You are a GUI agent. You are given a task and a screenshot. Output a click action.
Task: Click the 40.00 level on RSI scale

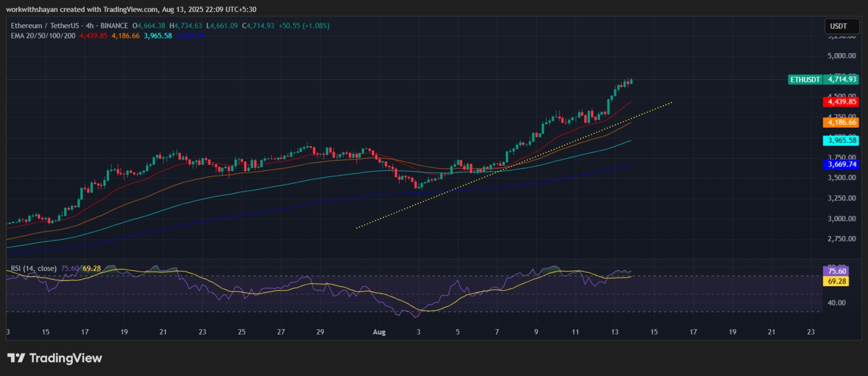coord(836,303)
